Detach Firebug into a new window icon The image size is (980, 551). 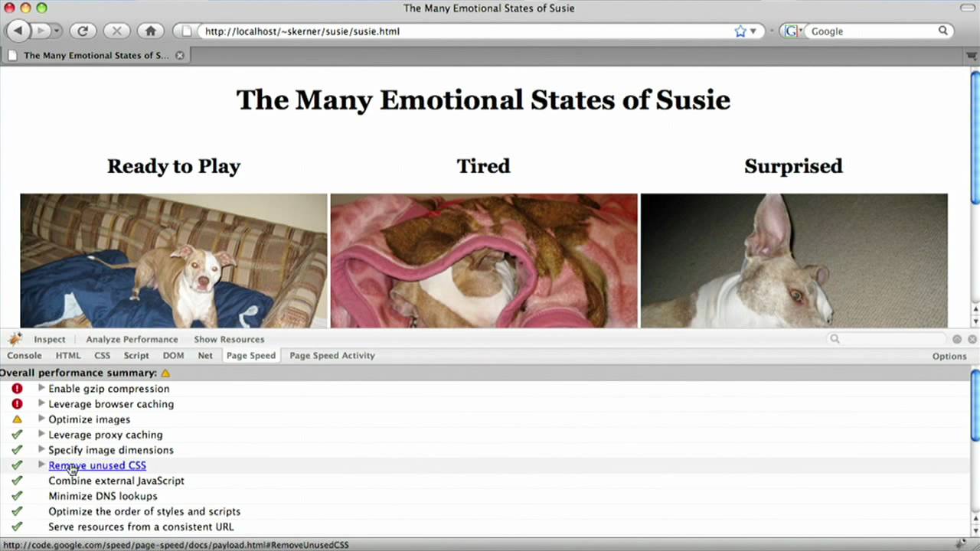click(x=957, y=339)
